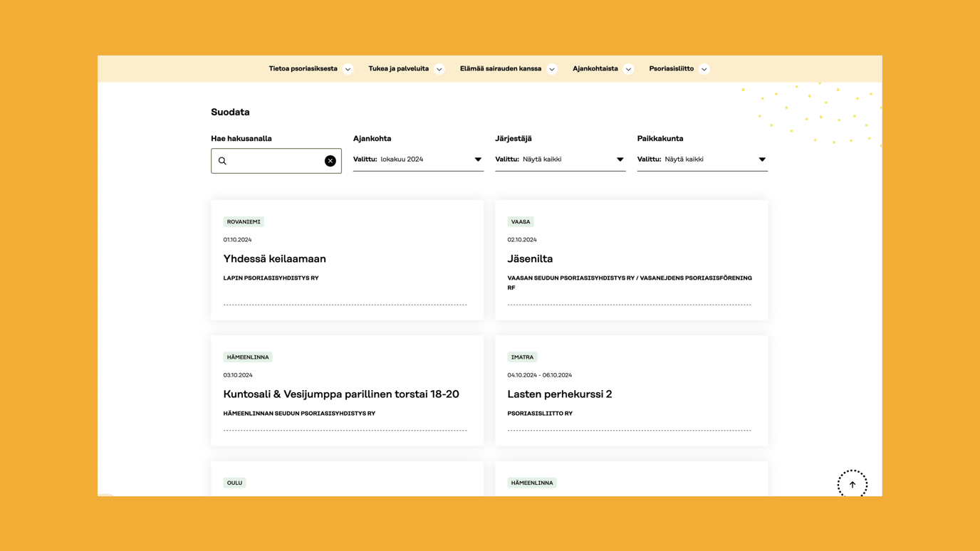Click the Suodata heading
Image resolution: width=980 pixels, height=551 pixels.
tap(230, 112)
